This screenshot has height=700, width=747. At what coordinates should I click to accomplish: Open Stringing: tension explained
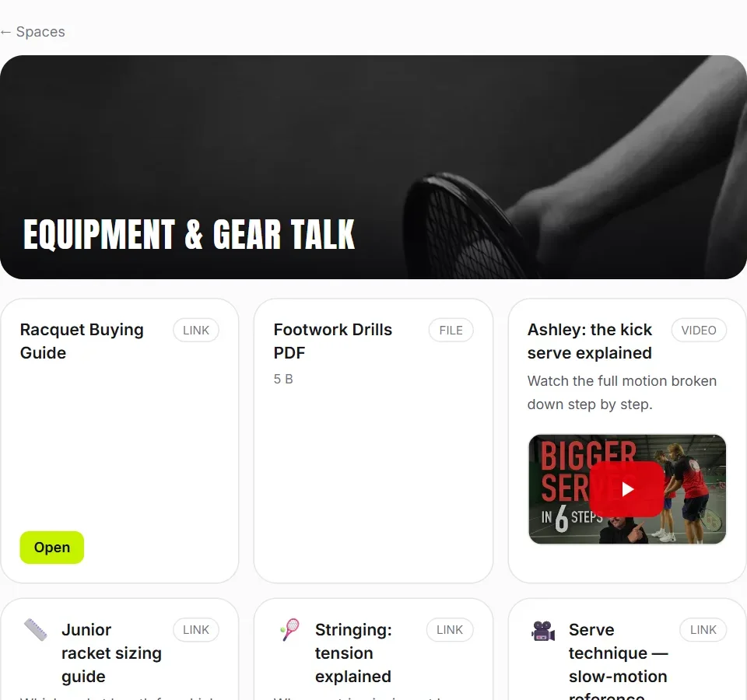click(x=353, y=653)
